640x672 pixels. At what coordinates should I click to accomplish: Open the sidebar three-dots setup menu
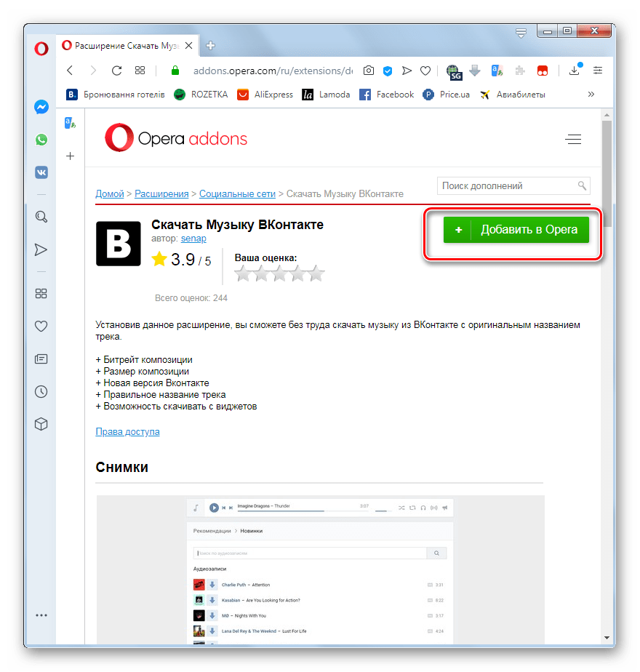(41, 615)
